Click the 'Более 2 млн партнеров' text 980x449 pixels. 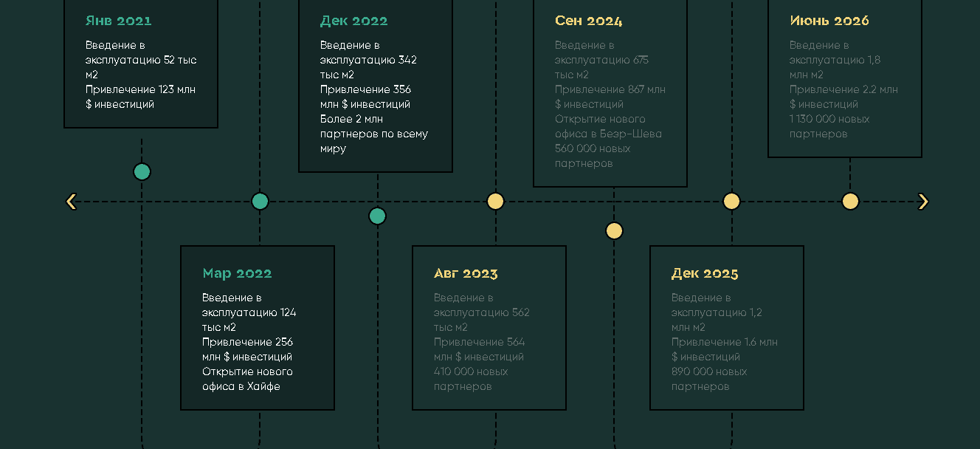tap(373, 134)
